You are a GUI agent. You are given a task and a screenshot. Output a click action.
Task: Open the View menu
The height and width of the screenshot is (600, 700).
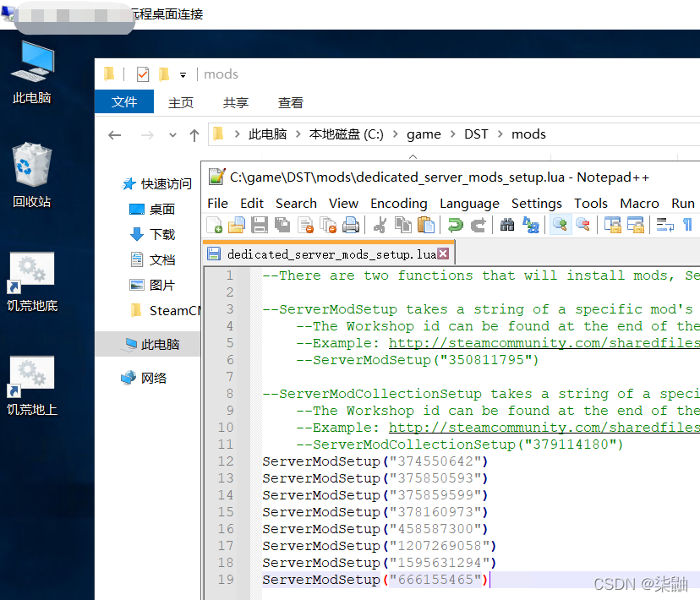click(343, 204)
